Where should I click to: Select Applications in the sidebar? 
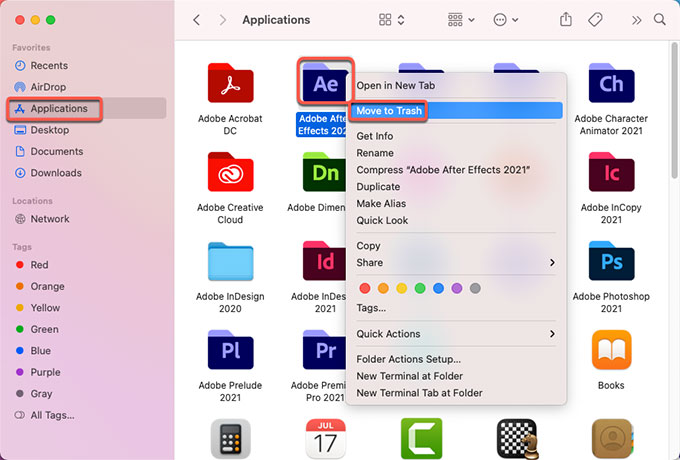point(87,108)
